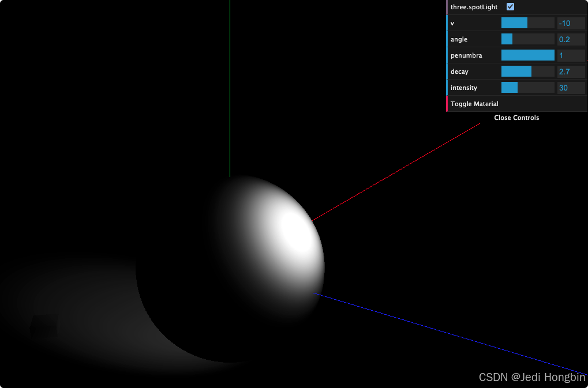Select the v value field showing -10

(571, 23)
